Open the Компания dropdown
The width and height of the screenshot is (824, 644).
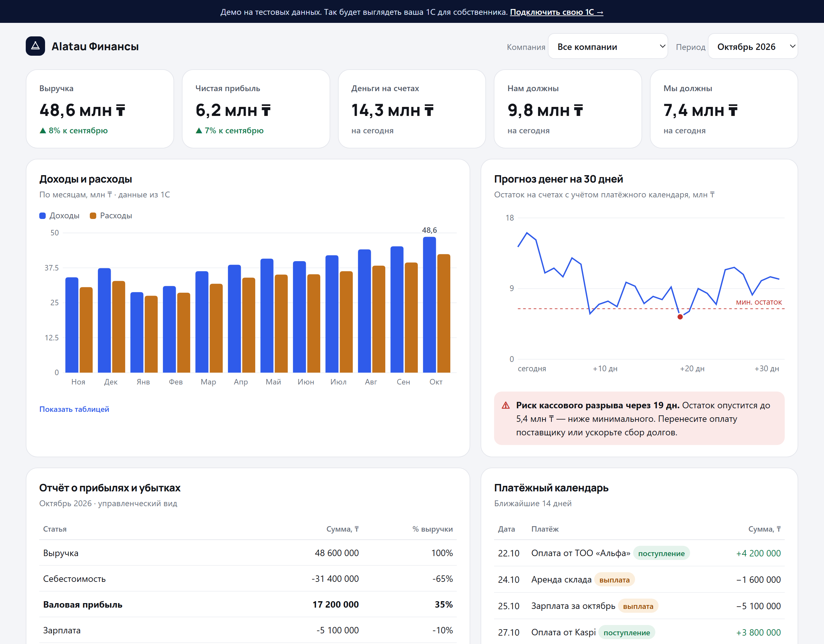tap(608, 46)
